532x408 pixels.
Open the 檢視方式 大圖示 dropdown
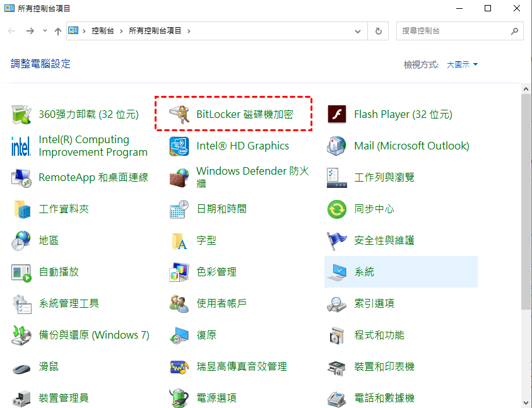coord(462,64)
